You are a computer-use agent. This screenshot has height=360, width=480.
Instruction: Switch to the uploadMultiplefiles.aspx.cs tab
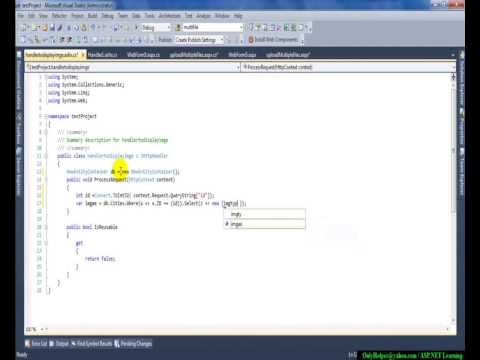(194, 55)
